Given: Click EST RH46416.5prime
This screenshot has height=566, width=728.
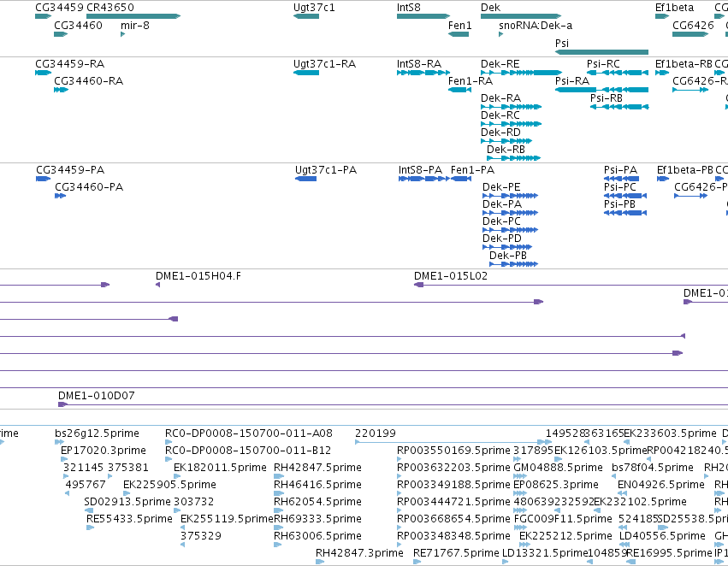Looking at the screenshot, I should coord(279,493).
